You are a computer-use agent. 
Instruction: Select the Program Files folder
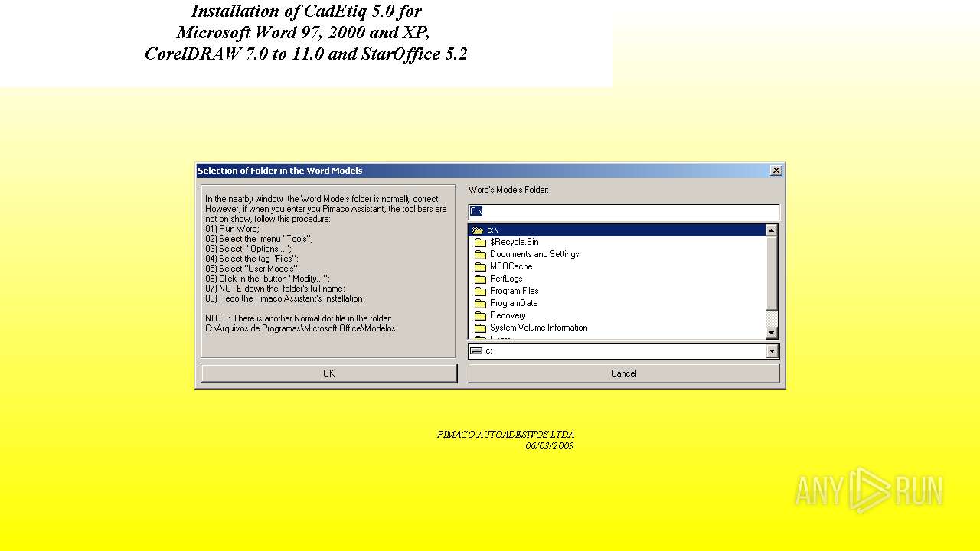pos(617,291)
